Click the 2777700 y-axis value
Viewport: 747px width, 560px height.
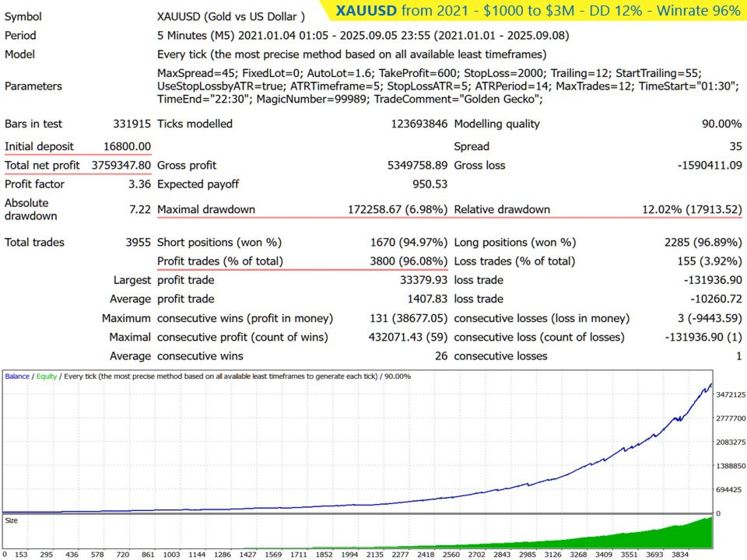coord(731,418)
